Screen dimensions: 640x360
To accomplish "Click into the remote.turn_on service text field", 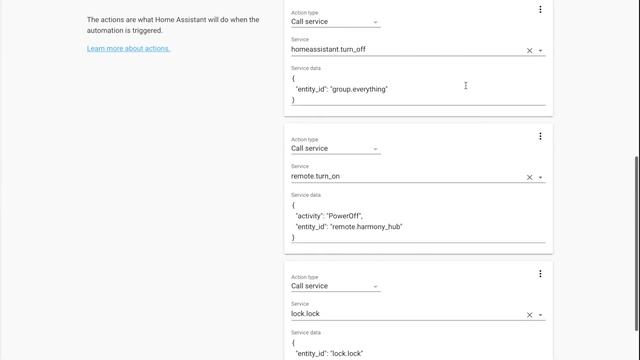I will [407, 176].
